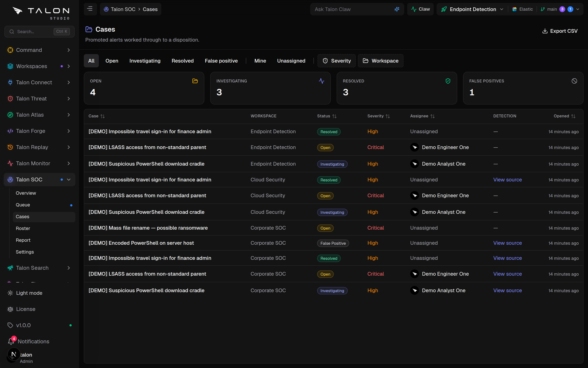Expand the Talon Threat section chevron

tap(69, 99)
